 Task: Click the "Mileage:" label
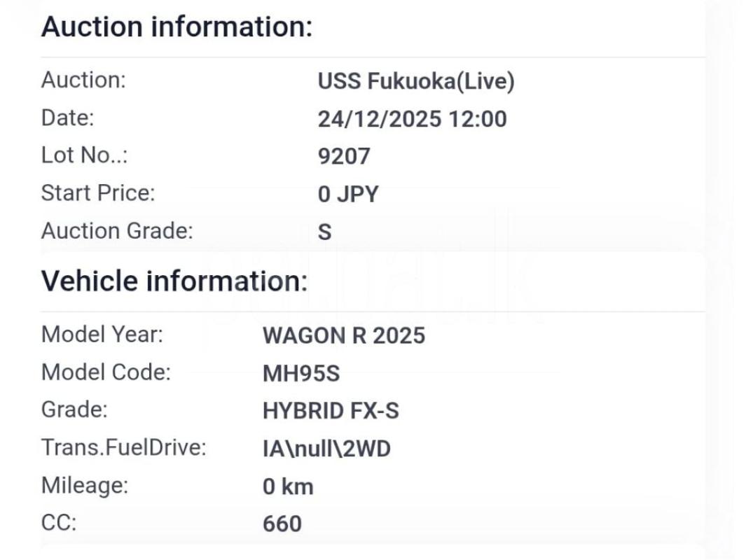click(x=85, y=485)
